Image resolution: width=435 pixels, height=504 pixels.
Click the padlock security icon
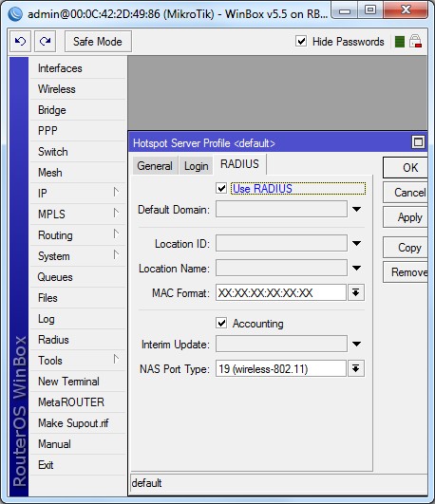point(415,42)
